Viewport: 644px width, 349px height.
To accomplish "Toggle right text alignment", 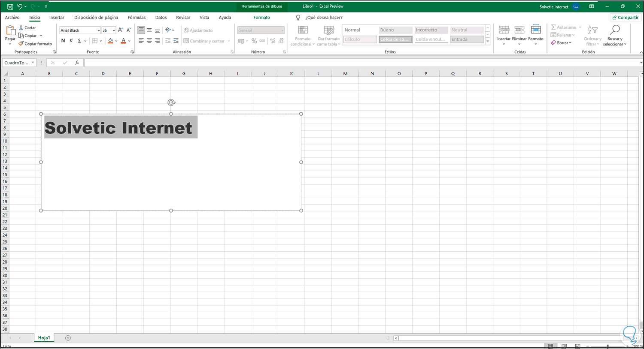I will click(x=158, y=41).
